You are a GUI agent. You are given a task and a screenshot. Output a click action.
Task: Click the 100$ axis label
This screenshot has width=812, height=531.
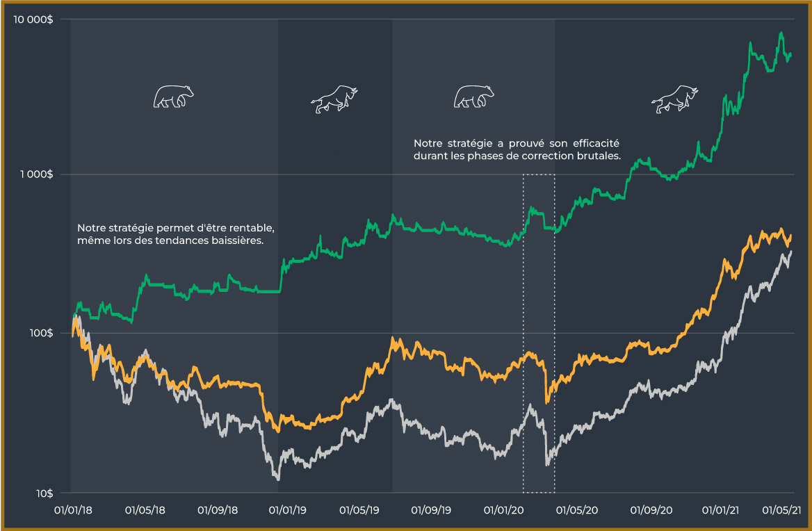point(41,333)
